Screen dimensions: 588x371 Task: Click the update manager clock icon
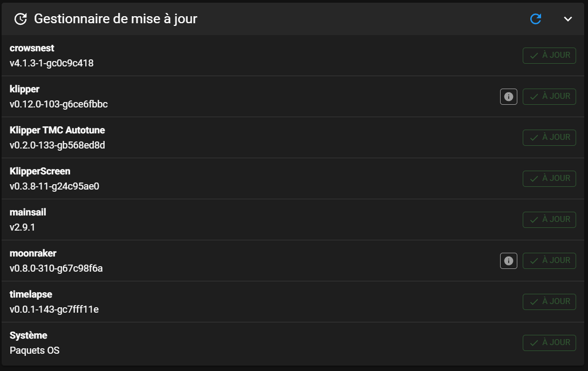pyautogui.click(x=20, y=19)
